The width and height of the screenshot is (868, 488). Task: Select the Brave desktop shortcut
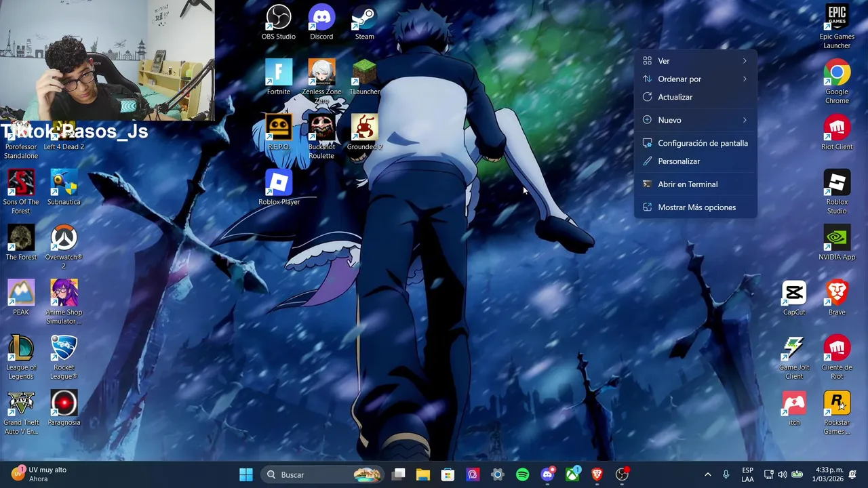pos(837,298)
